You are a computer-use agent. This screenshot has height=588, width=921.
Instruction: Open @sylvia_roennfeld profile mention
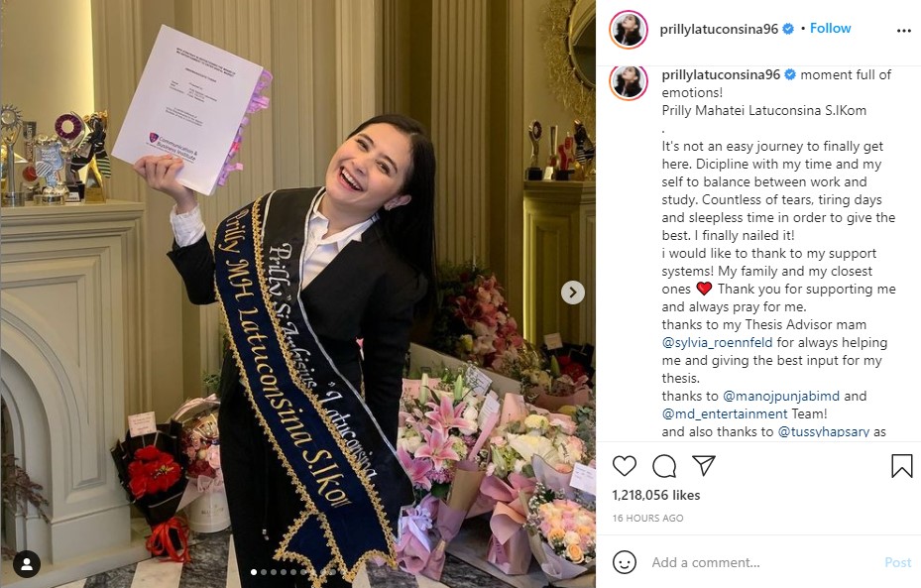pyautogui.click(x=717, y=342)
